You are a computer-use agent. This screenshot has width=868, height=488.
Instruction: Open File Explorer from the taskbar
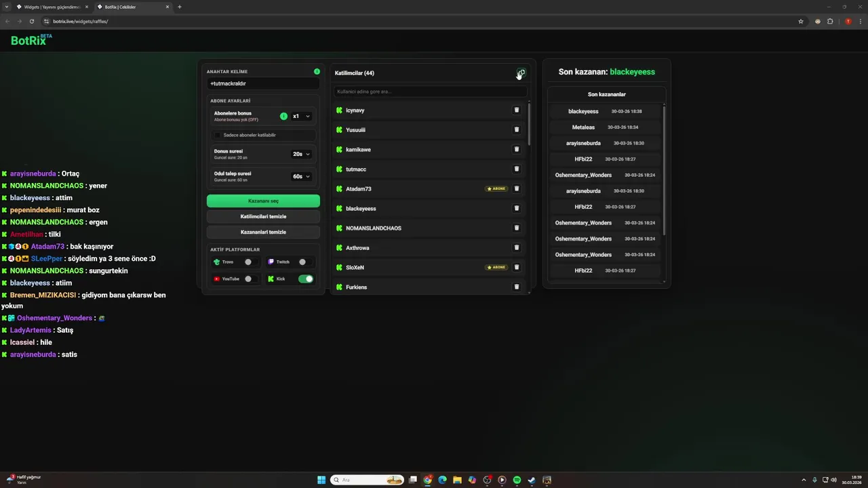[x=457, y=480]
